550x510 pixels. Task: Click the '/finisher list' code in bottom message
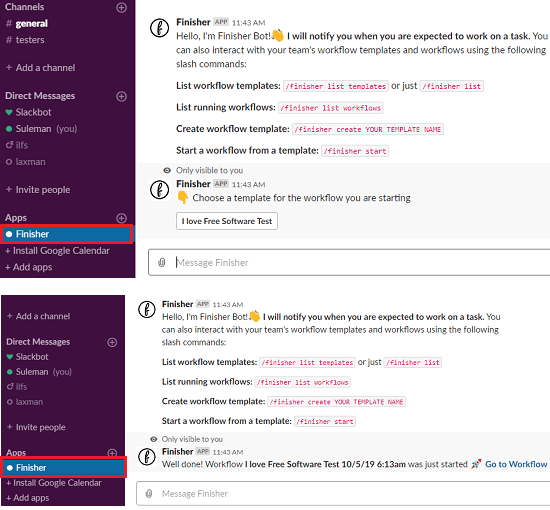(413, 362)
